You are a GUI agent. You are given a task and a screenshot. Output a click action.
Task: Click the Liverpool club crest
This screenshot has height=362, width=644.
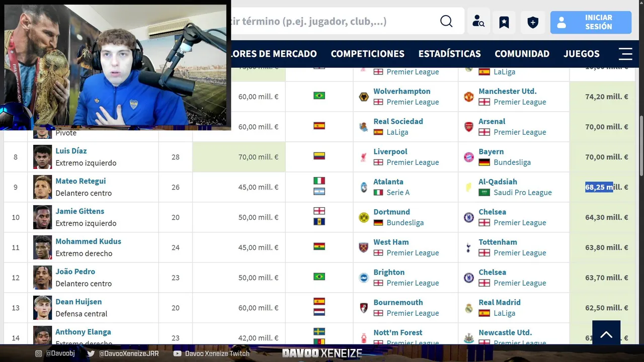[x=364, y=157]
